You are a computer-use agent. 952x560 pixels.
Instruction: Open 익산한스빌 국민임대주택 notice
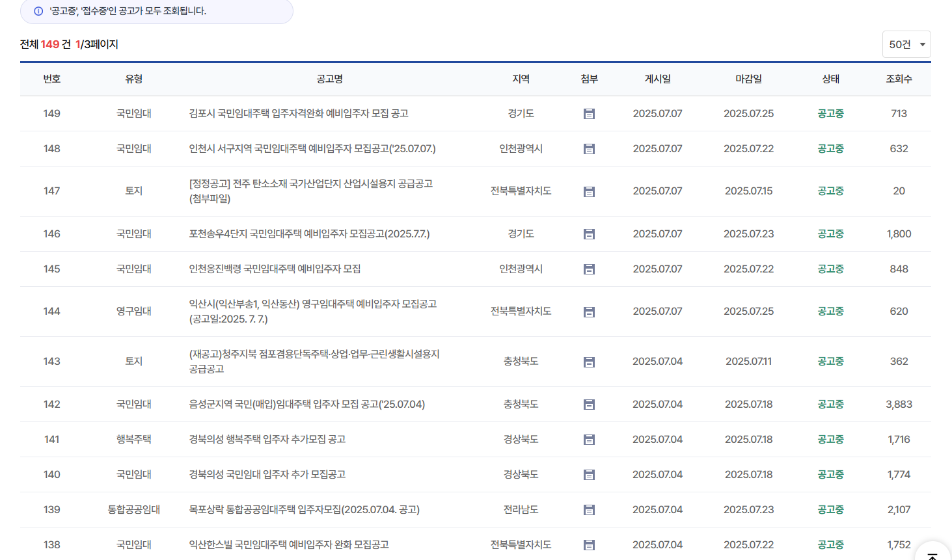coord(289,544)
